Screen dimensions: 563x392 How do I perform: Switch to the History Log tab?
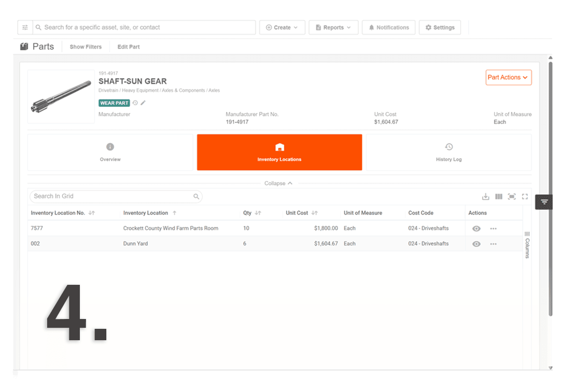pos(448,152)
